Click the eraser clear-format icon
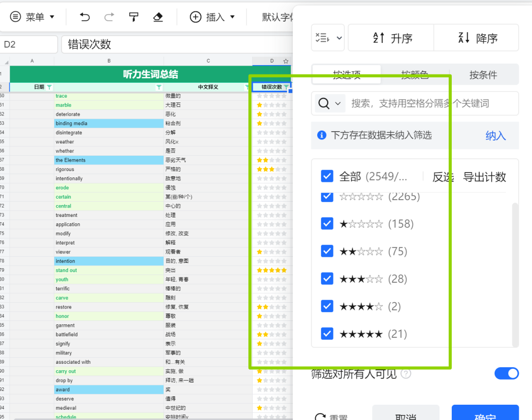Image resolution: width=532 pixels, height=420 pixels. (158, 17)
